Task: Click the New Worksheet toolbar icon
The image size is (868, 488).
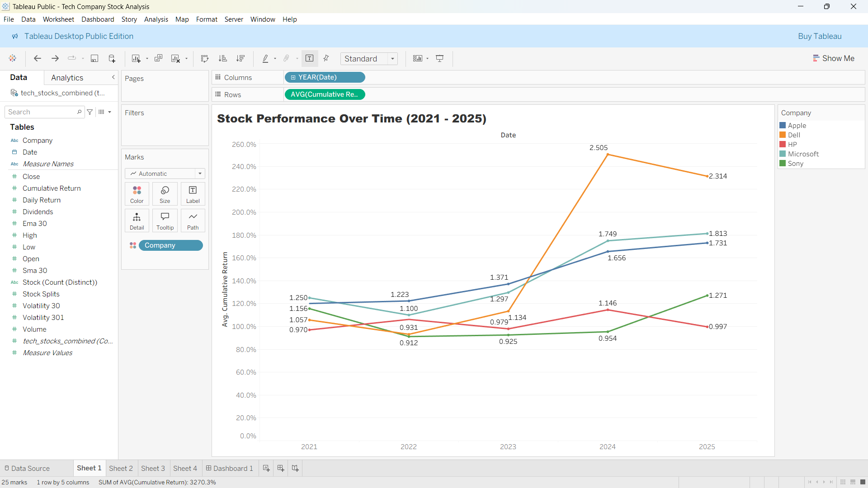Action: 136,58
